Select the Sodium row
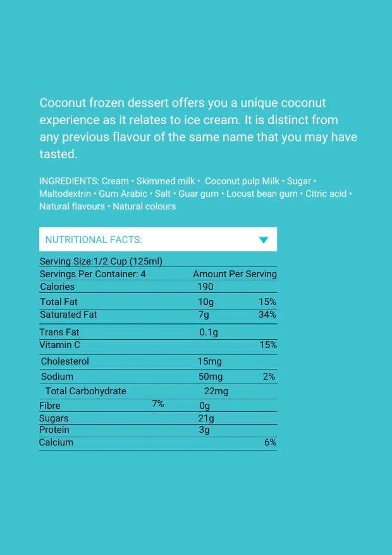Viewport: 392px width, 555px height. (x=158, y=377)
